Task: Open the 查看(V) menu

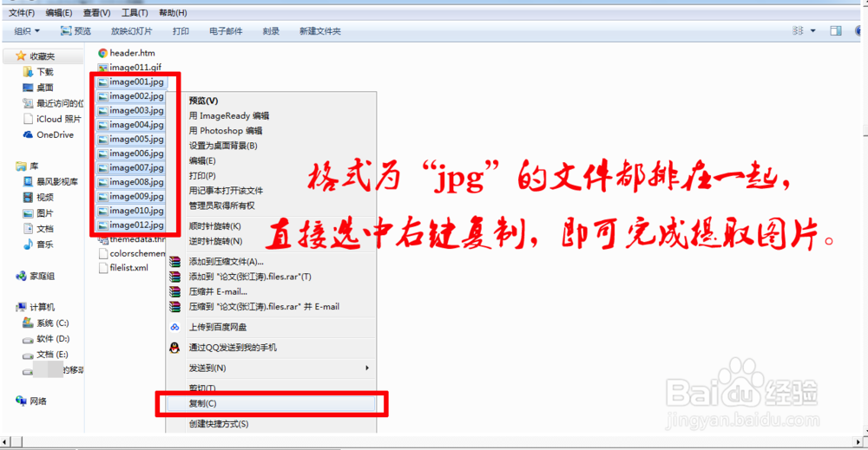Action: (97, 13)
